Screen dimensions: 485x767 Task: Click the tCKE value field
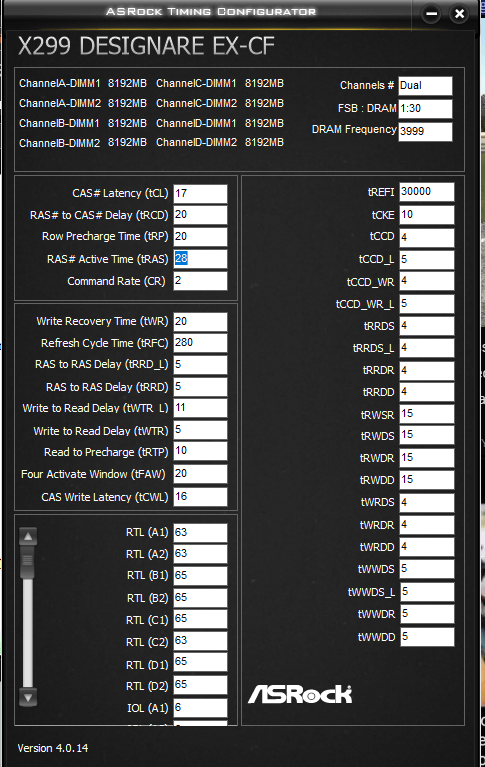pyautogui.click(x=427, y=215)
